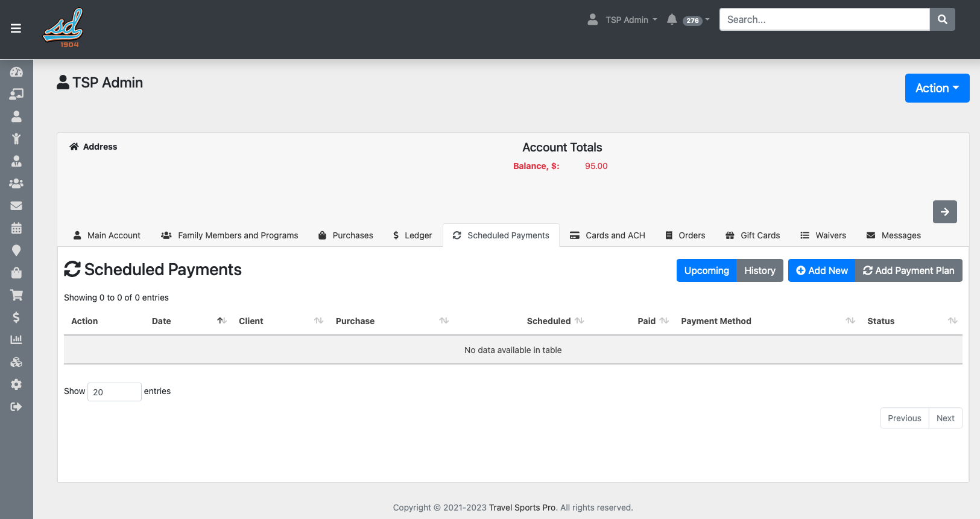Click 'Showing 0 to 0 of 0 entries'
Image resolution: width=980 pixels, height=519 pixels.
point(116,298)
